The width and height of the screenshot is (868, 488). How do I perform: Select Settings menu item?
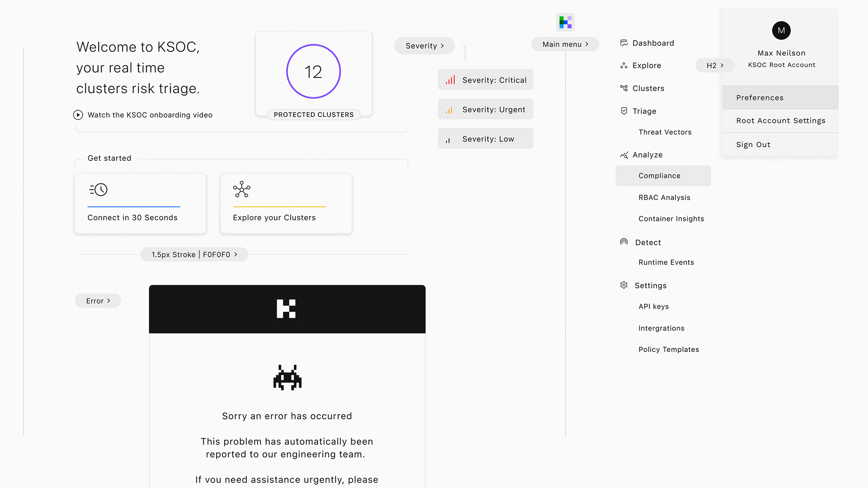651,286
